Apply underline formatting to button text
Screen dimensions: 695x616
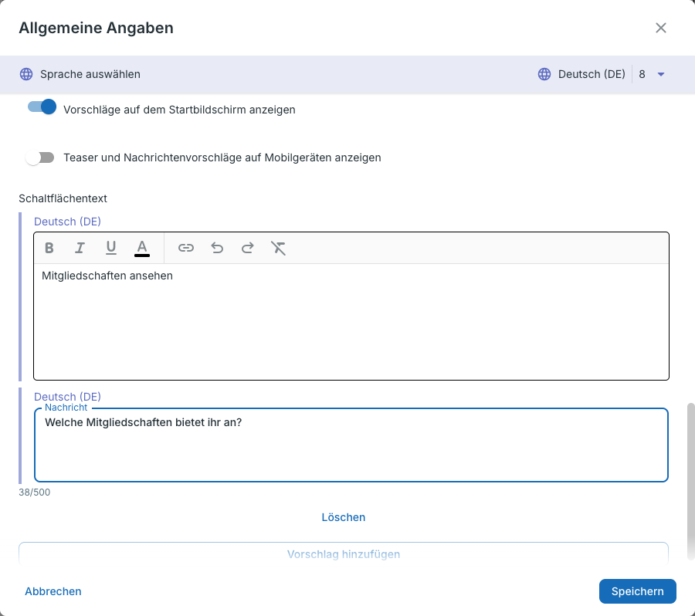click(x=110, y=248)
